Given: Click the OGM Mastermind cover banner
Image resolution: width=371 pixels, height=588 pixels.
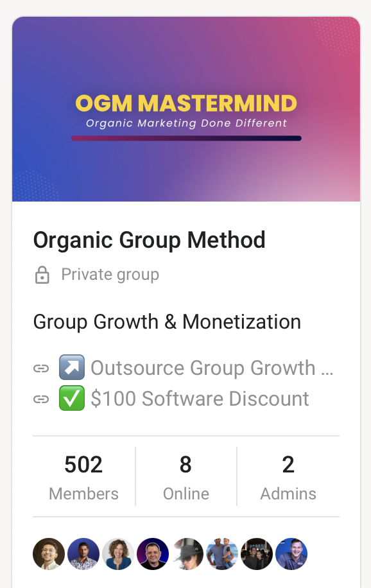Looking at the screenshot, I should coord(185,109).
